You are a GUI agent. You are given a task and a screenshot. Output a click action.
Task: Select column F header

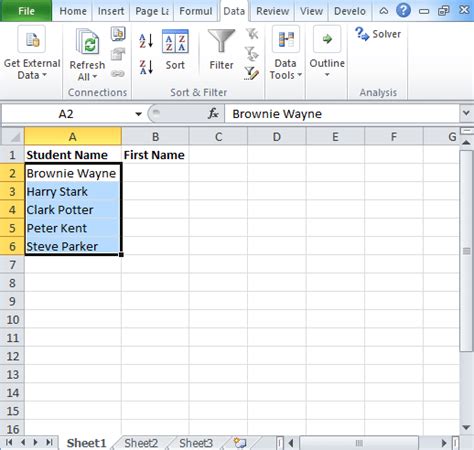point(394,137)
